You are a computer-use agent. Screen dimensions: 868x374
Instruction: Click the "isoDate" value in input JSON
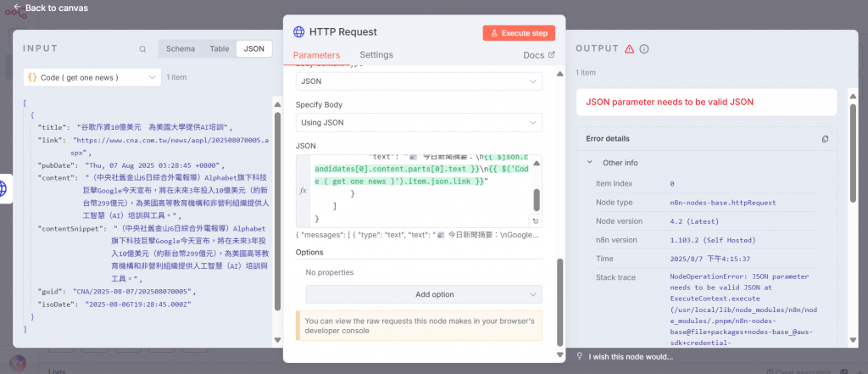pyautogui.click(x=138, y=304)
